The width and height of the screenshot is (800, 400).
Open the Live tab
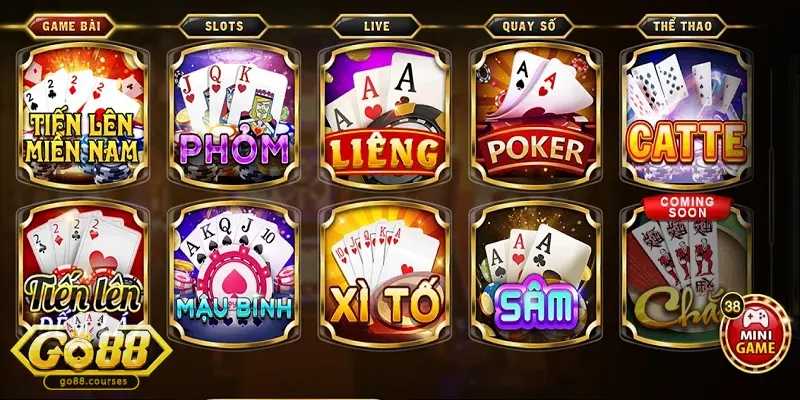coord(377,27)
